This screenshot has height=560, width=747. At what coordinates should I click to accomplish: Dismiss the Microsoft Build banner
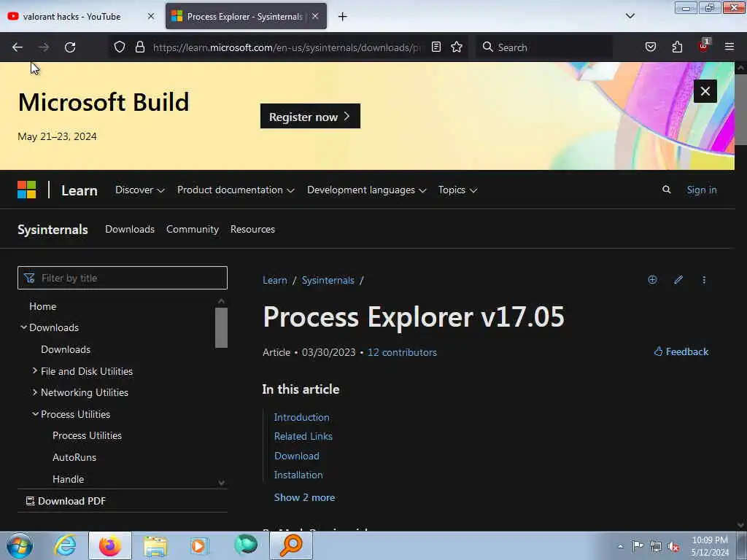(705, 91)
